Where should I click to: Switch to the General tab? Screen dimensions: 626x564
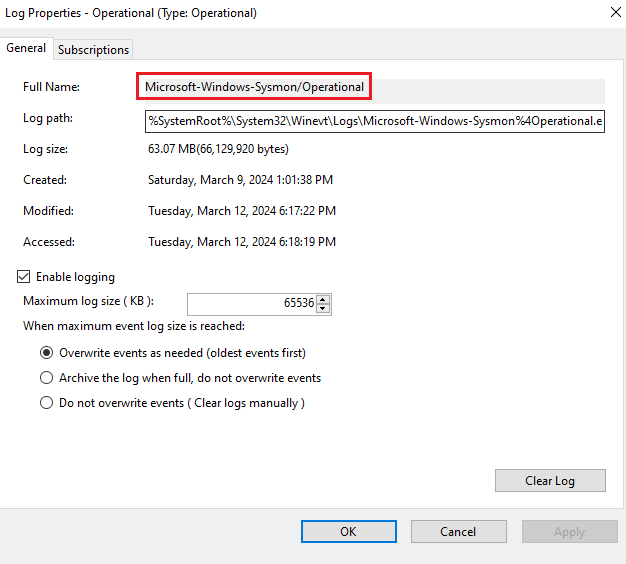click(x=26, y=48)
